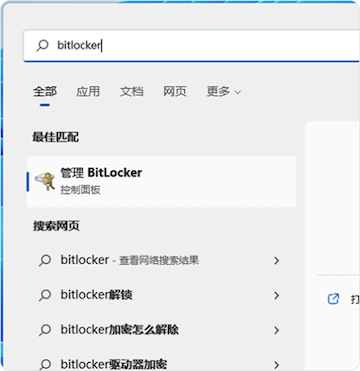Expand arrow for bitlocker驱动器加密 suggestion
The width and height of the screenshot is (360, 371).
(x=276, y=365)
